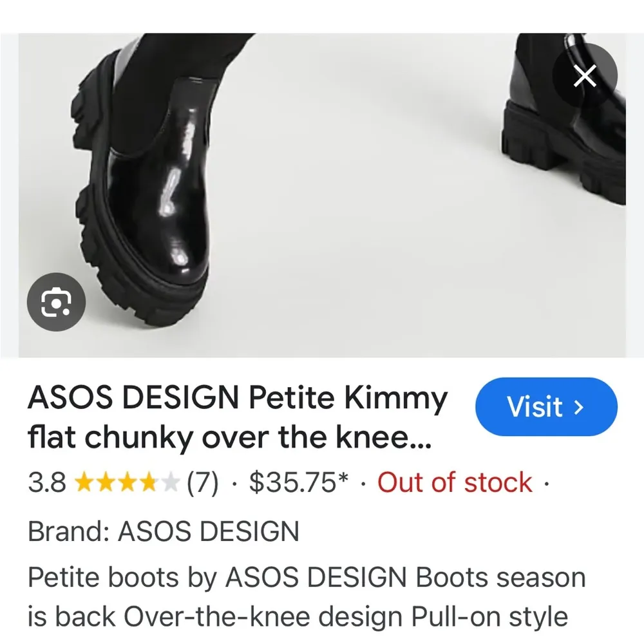This screenshot has height=644, width=644.
Task: Dismiss the product card with the X icon
Action: pyautogui.click(x=585, y=75)
